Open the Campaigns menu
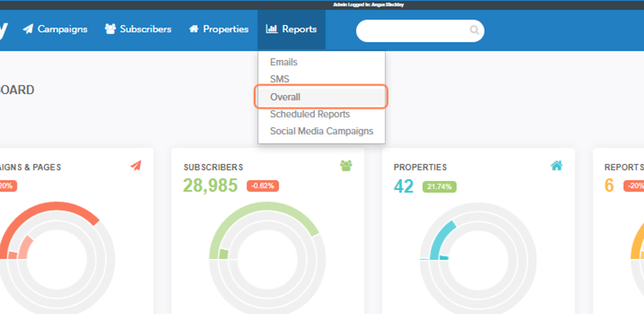 pos(55,29)
